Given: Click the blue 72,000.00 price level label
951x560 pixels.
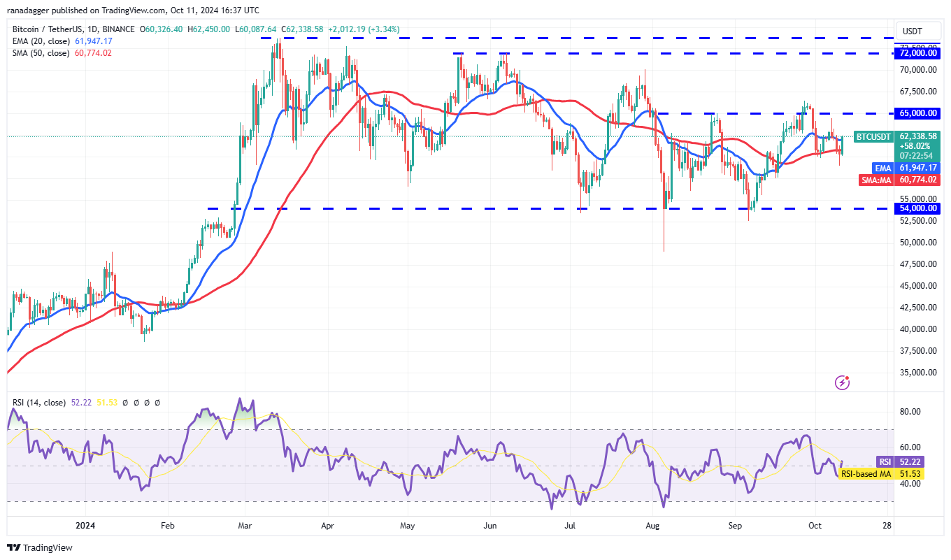Looking at the screenshot, I should coord(918,53).
